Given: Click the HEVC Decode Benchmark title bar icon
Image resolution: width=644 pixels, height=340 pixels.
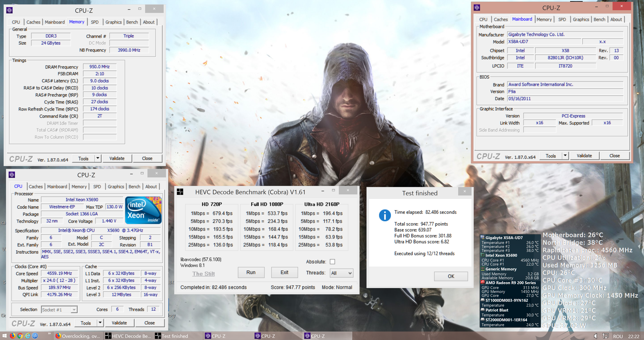Looking at the screenshot, I should pyautogui.click(x=180, y=192).
